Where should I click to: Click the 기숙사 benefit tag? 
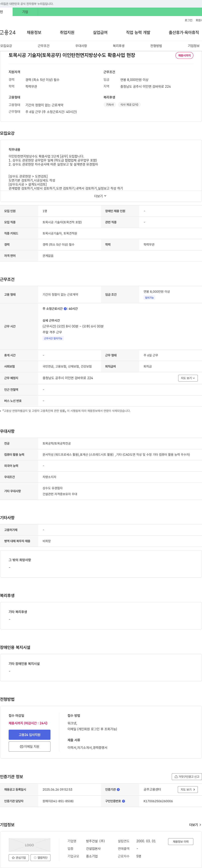110,105
